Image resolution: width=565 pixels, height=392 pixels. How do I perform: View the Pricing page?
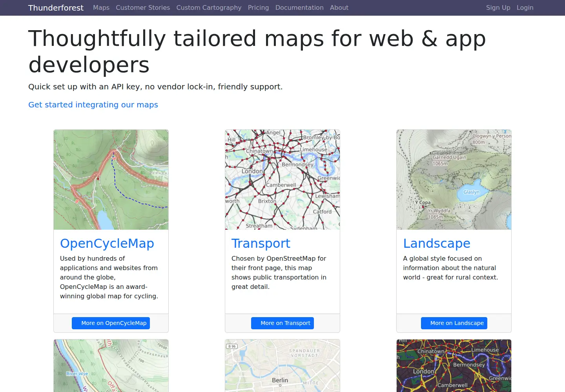pos(258,7)
